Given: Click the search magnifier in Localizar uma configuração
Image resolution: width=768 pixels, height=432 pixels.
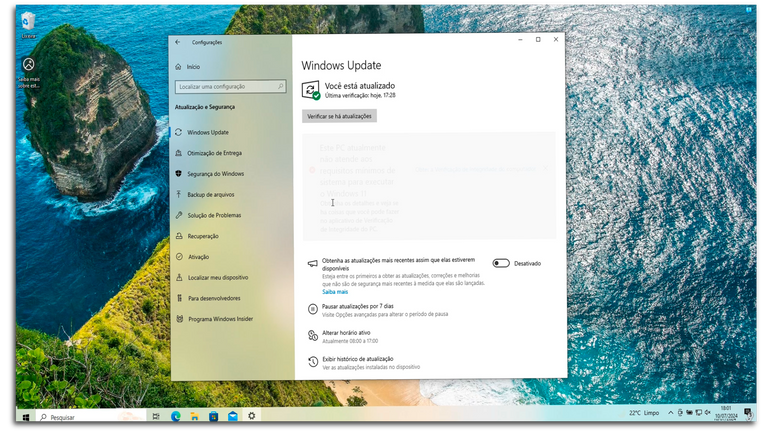Looking at the screenshot, I should (281, 86).
